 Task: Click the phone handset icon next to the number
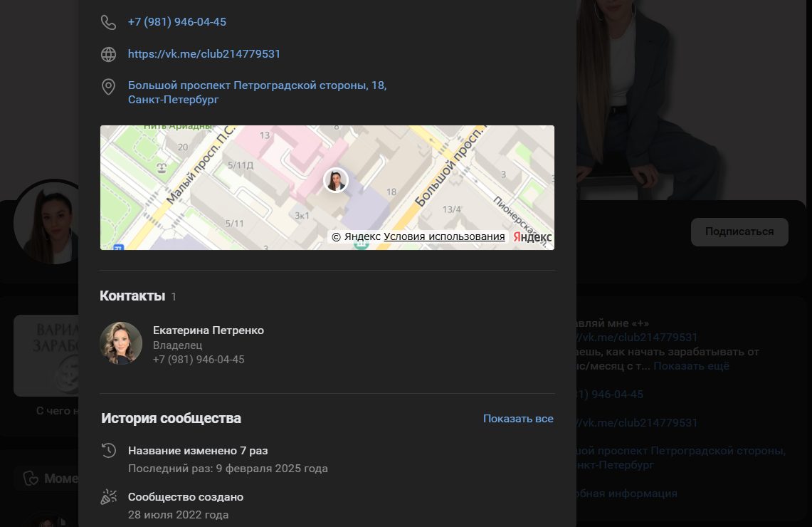(x=108, y=21)
